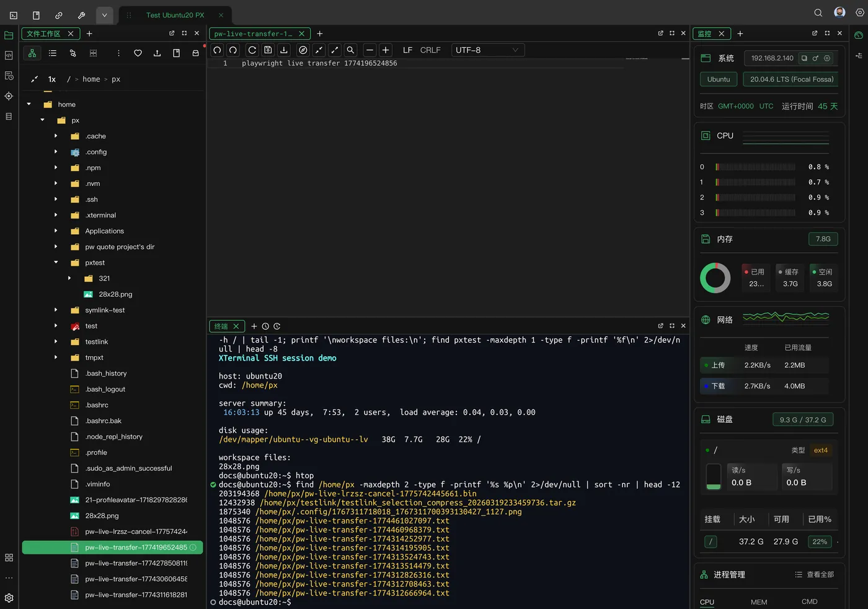Click 查看全部 to view all processes
Viewport: 868px width, 609px height.
[x=815, y=575]
